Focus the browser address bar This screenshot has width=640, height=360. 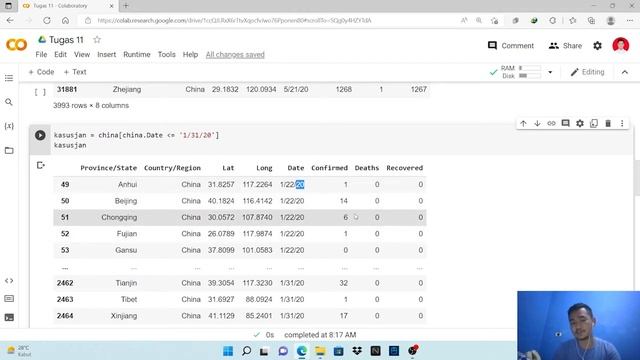(x=234, y=20)
